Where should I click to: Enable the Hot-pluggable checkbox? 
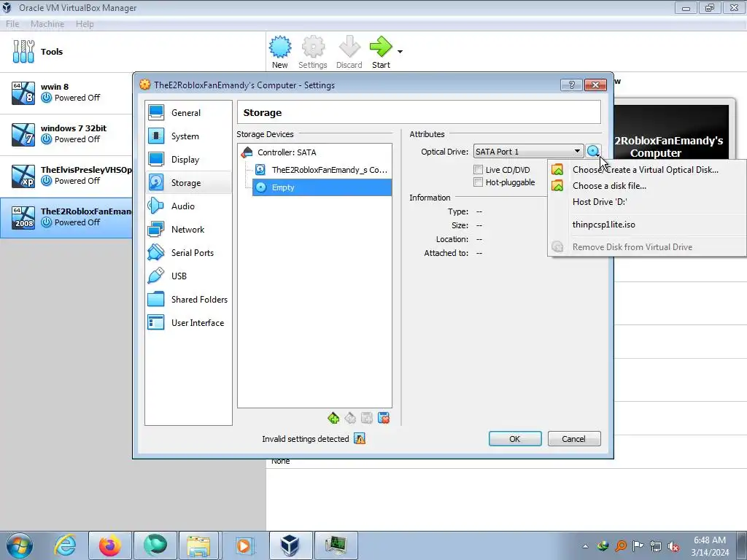click(x=479, y=182)
